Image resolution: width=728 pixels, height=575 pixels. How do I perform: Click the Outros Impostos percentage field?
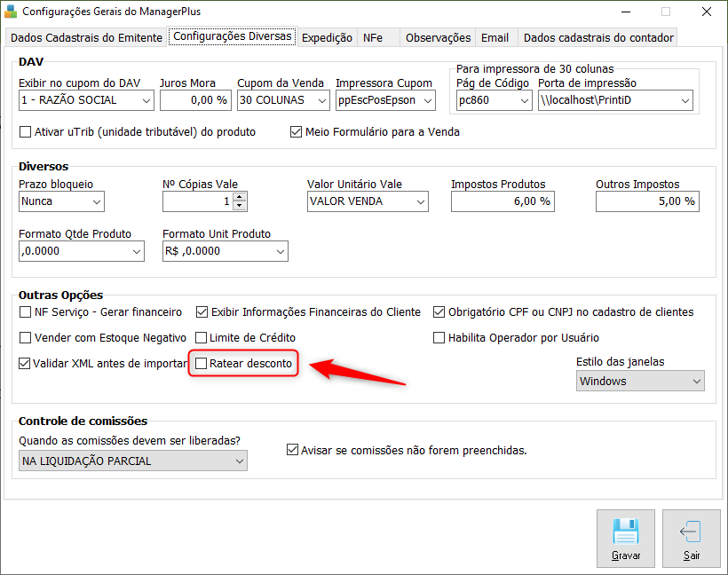coord(647,201)
